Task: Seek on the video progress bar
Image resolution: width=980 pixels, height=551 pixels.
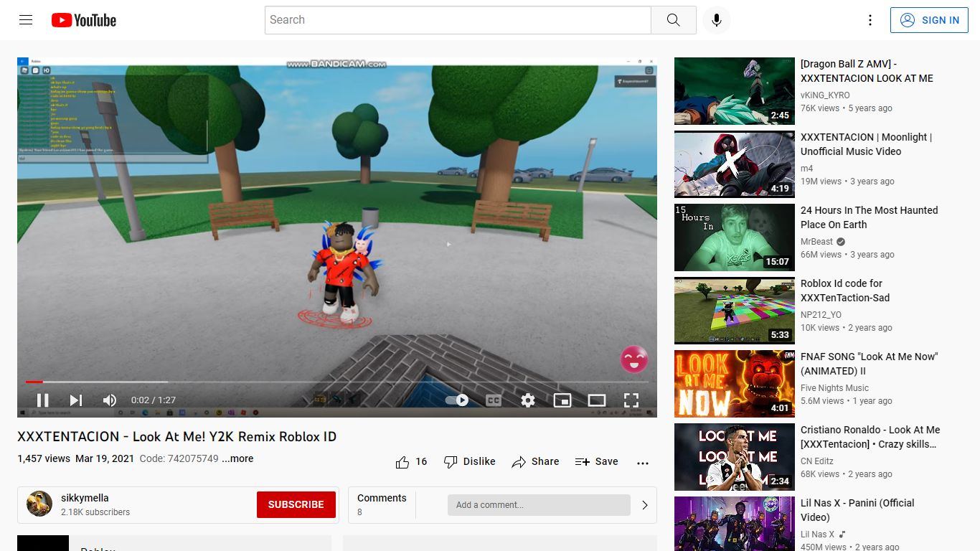Action: pos(337,382)
